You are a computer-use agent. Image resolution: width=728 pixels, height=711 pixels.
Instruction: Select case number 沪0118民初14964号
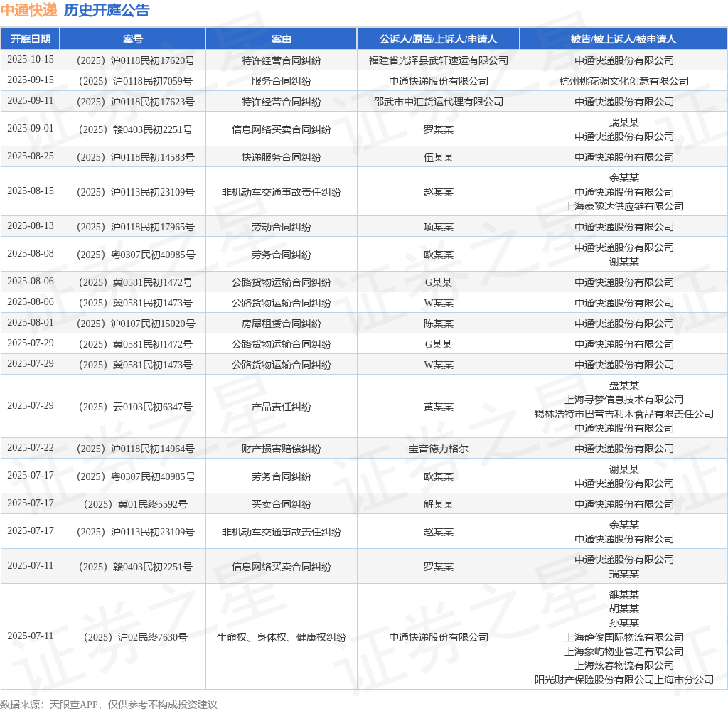[x=136, y=449]
